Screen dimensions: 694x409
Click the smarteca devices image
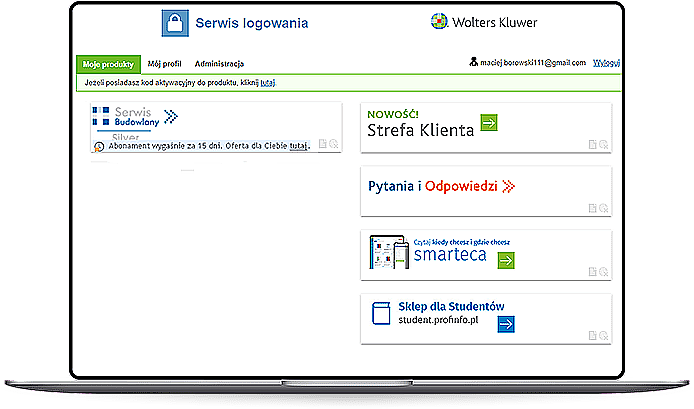pos(389,252)
